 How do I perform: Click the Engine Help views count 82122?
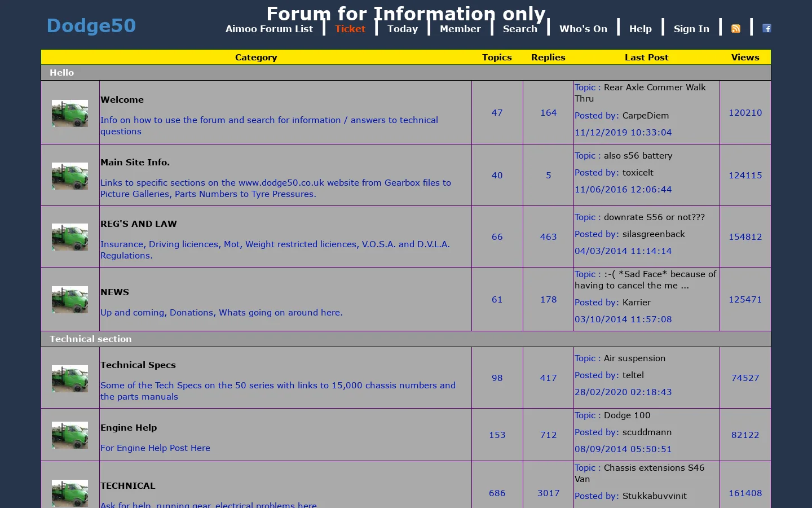pos(745,435)
